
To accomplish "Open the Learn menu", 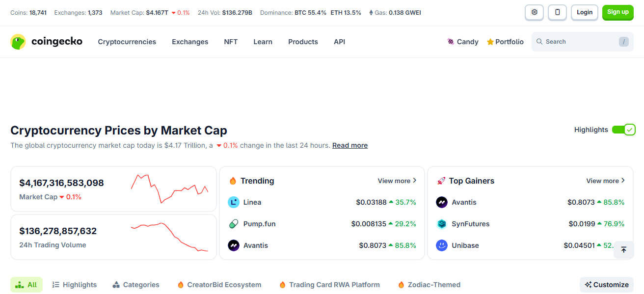I will (x=263, y=42).
